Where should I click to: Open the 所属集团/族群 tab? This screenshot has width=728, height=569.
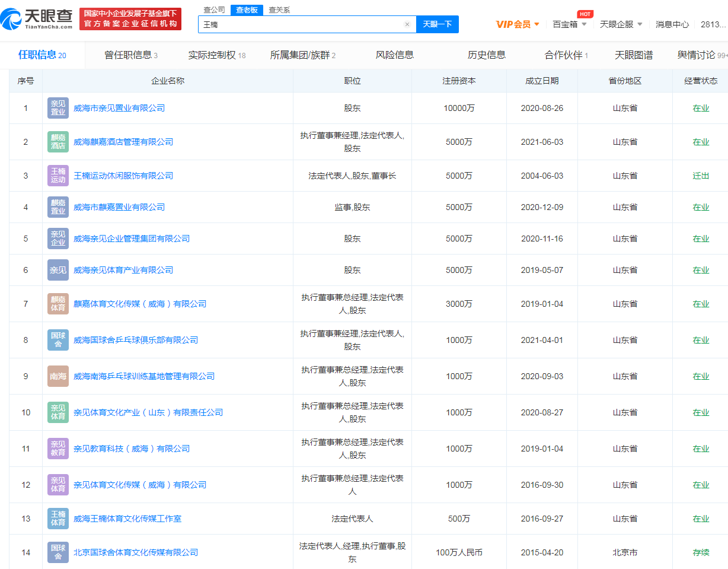303,55
